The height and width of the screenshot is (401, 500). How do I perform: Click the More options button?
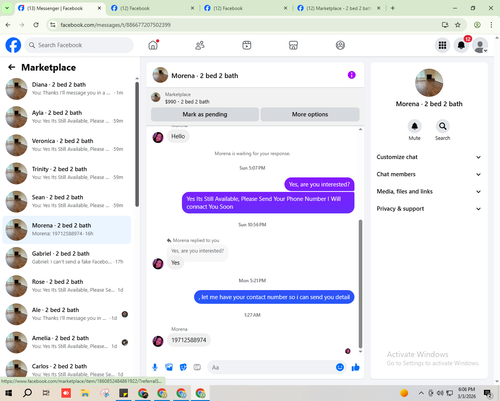click(310, 114)
